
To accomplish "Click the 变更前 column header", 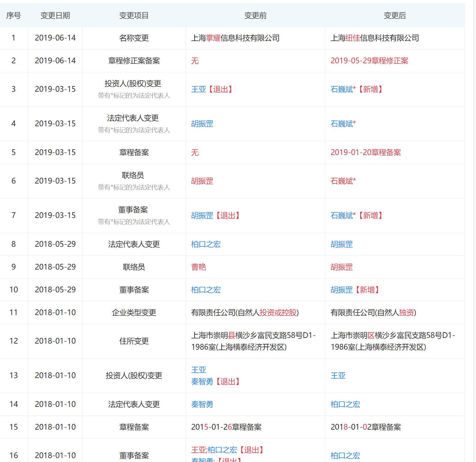I will point(256,16).
